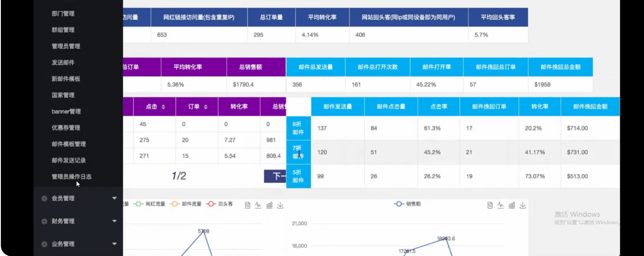Open 部门管理 in sidebar

[x=63, y=14]
